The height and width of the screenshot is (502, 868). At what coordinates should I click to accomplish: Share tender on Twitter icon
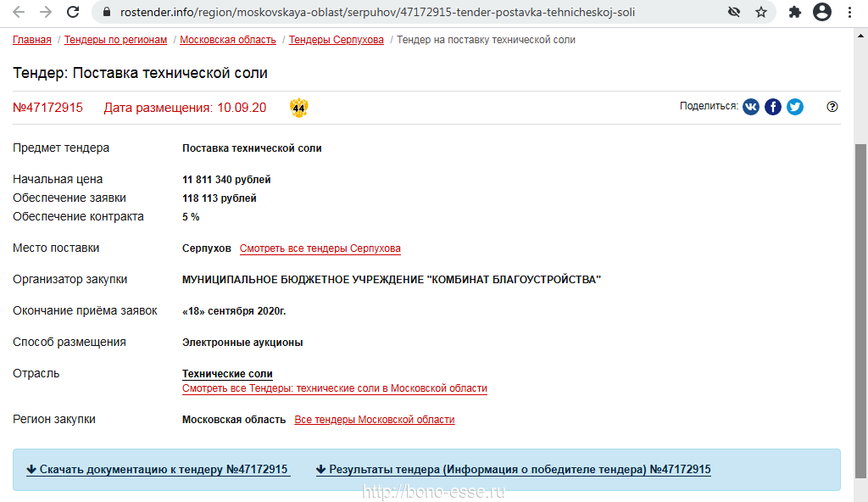pyautogui.click(x=795, y=107)
